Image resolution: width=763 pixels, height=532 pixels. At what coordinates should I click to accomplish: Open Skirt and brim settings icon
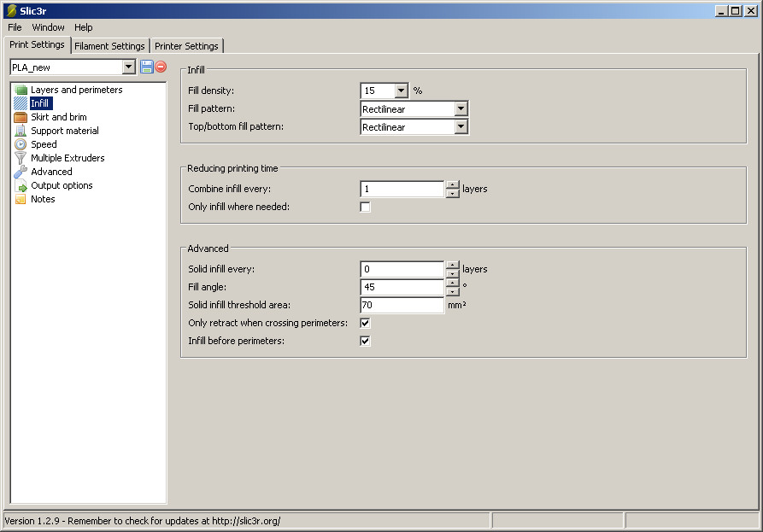tap(21, 117)
